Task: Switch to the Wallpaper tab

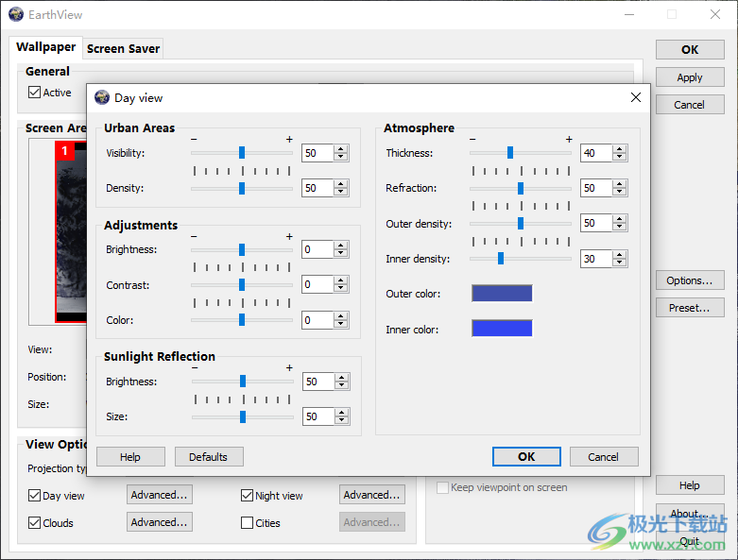Action: (45, 47)
